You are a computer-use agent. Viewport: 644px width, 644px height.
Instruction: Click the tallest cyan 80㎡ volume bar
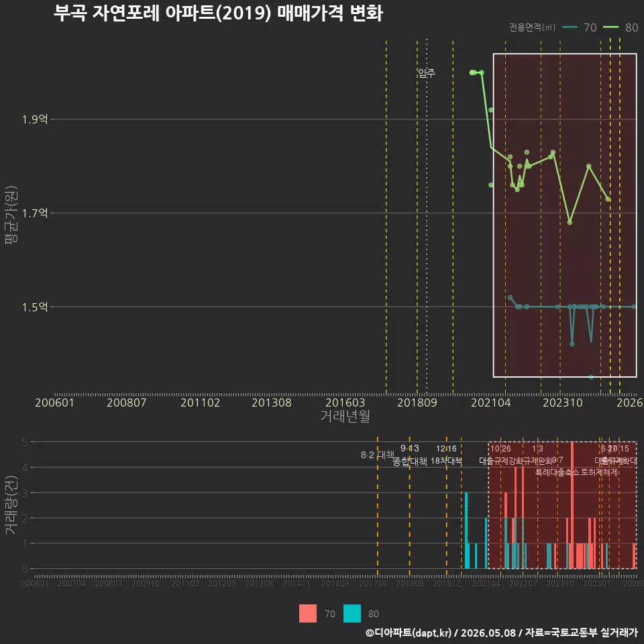click(x=466, y=530)
